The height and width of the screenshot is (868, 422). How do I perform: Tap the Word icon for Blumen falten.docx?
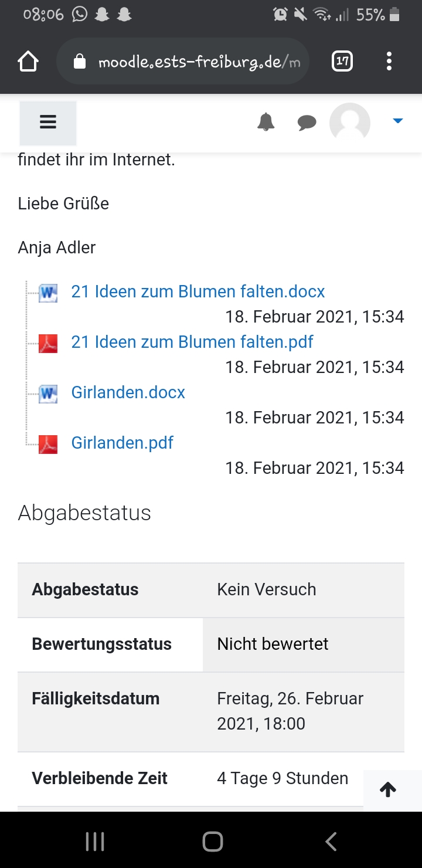[48, 293]
